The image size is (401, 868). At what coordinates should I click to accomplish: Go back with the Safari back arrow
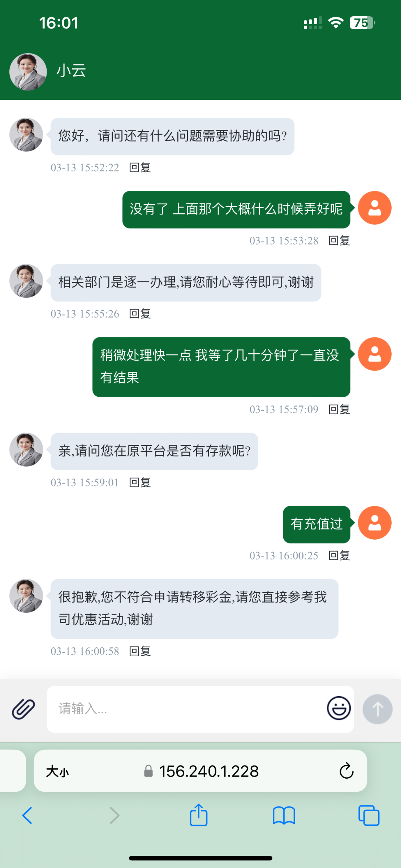click(x=27, y=816)
